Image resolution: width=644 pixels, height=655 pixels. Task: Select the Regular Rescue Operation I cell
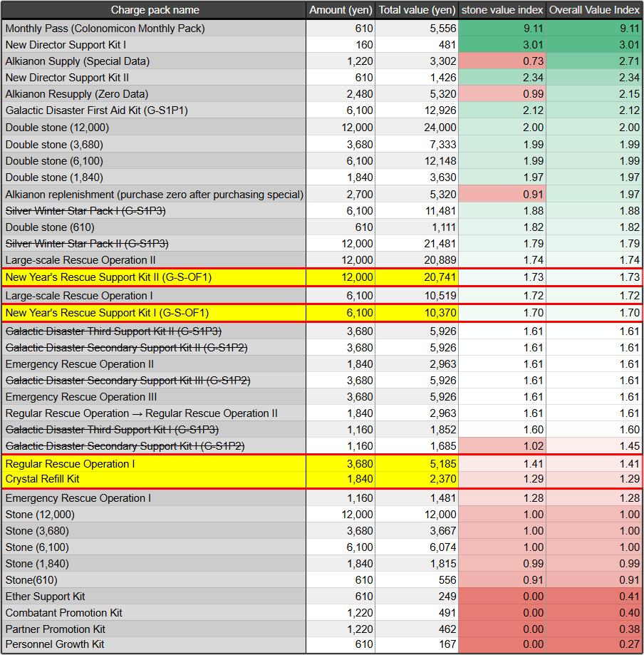tap(155, 464)
